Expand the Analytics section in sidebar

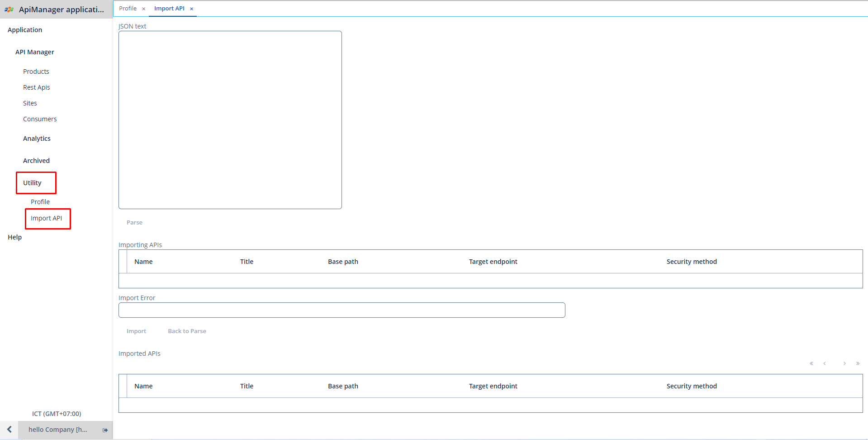click(37, 139)
